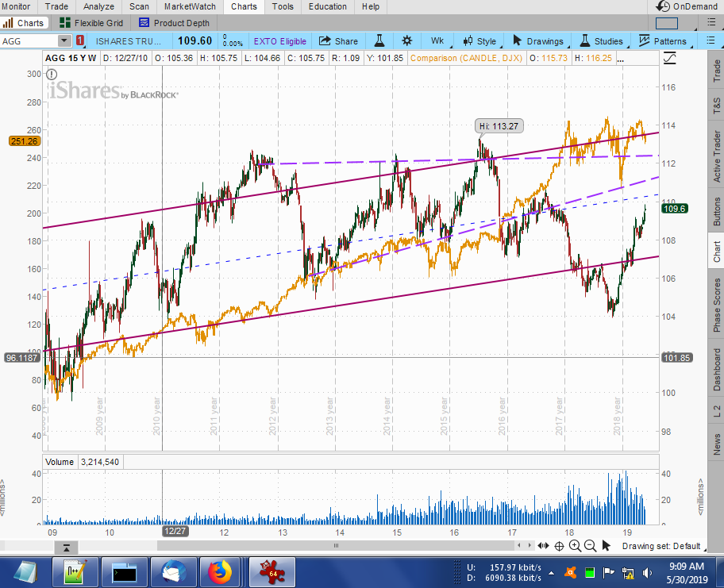Collapse chart with the bottom-left arrow button
The height and width of the screenshot is (588, 724).
click(x=67, y=548)
